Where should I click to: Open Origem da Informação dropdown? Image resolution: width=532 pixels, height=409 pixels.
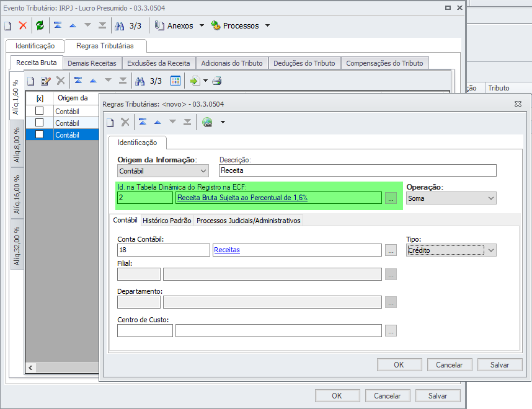(x=163, y=171)
